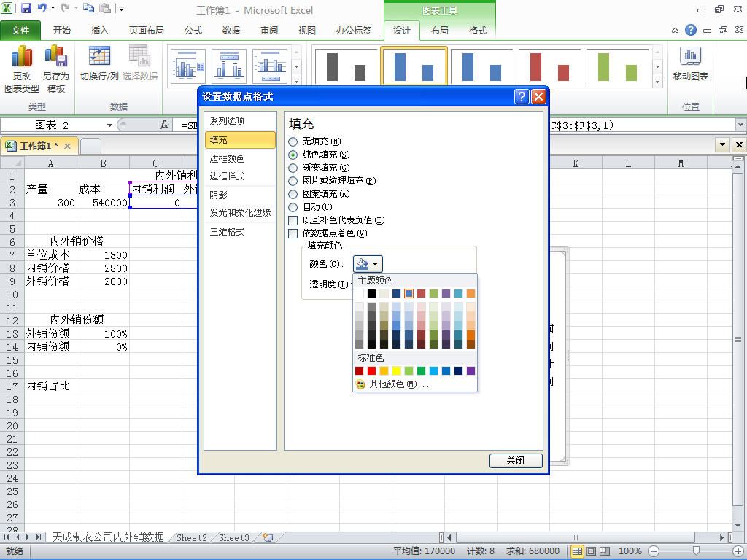Click Normal view icon in status bar
The height and width of the screenshot is (560, 747).
pyautogui.click(x=577, y=551)
